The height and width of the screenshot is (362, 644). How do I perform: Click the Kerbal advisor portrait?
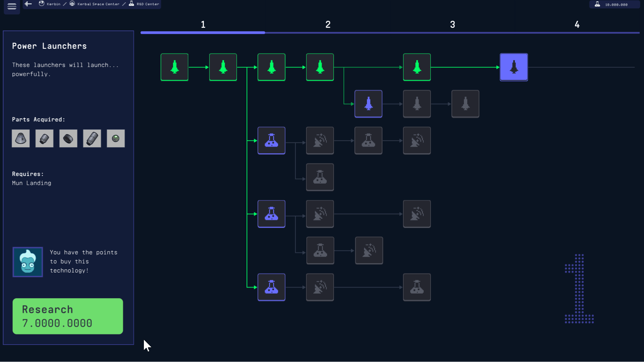click(x=28, y=262)
